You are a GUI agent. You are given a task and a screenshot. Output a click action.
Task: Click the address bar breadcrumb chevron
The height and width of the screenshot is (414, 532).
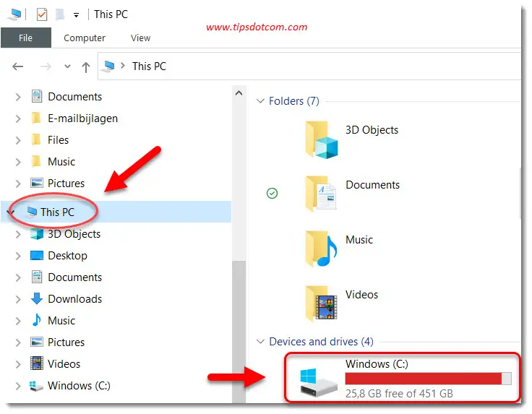[123, 66]
